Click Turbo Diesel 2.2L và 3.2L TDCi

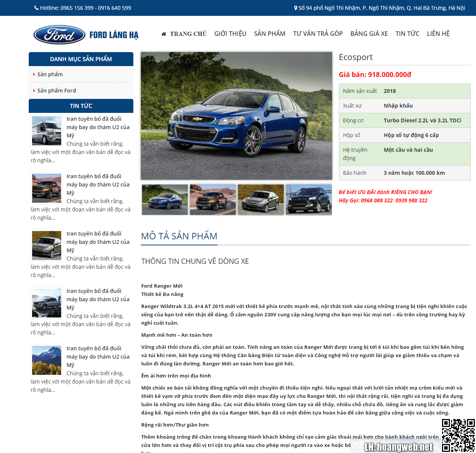422,120
